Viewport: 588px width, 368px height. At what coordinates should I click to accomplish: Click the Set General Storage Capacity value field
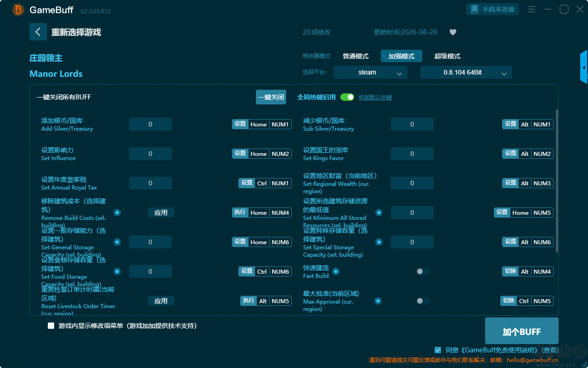click(150, 242)
